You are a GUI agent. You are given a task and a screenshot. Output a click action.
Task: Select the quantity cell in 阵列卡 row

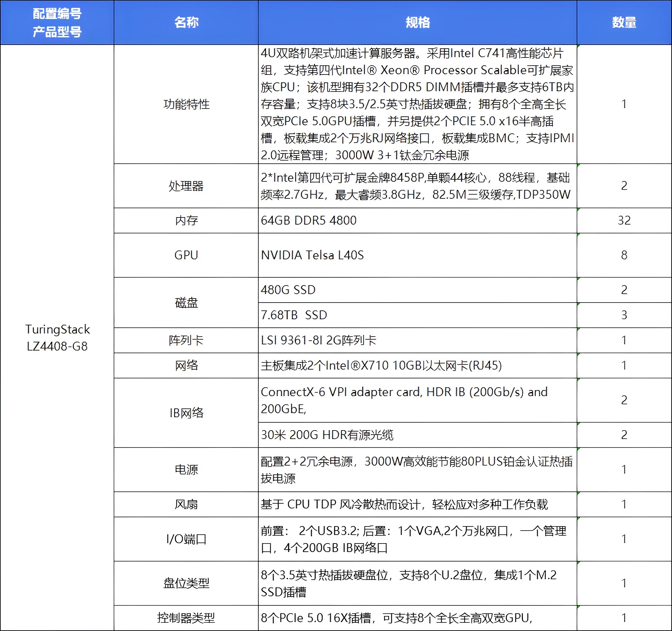624,340
